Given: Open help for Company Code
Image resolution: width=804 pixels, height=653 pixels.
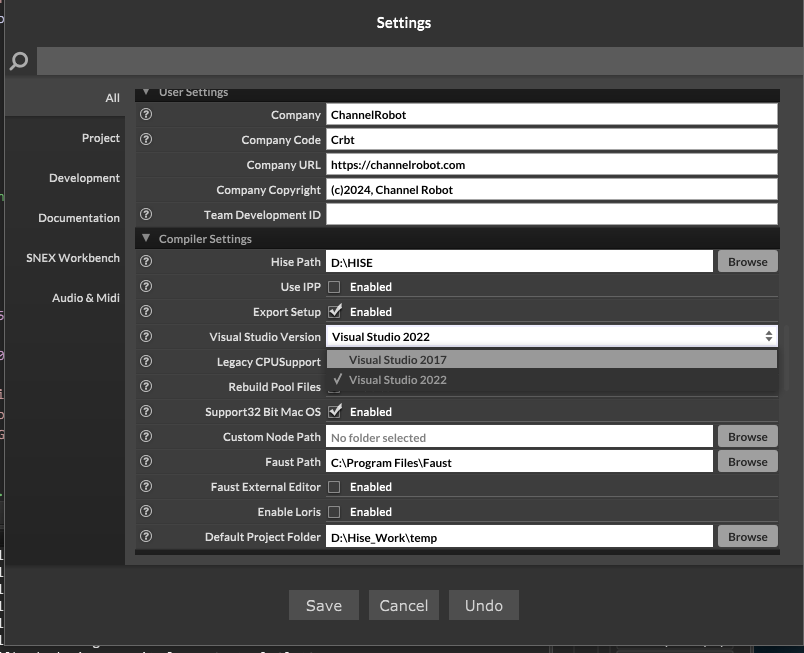Looking at the screenshot, I should (x=146, y=140).
